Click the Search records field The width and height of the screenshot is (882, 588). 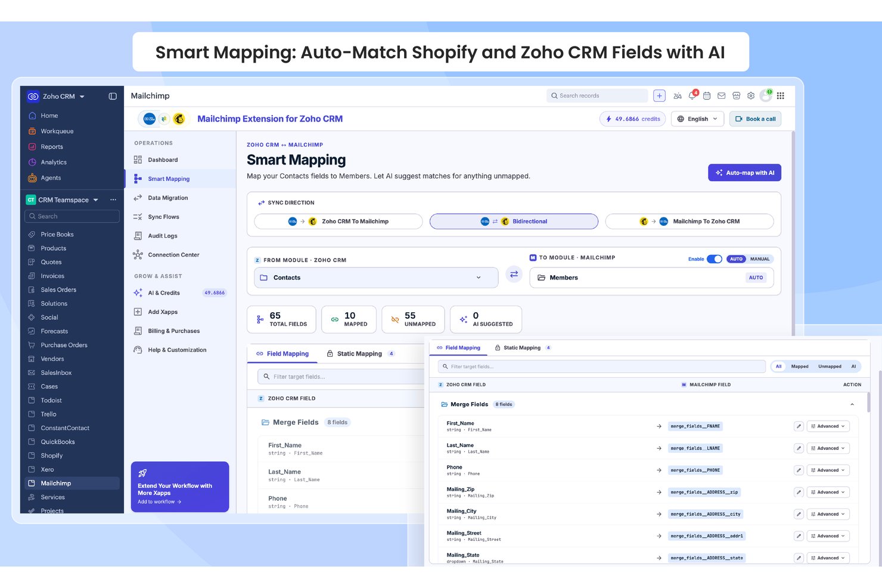[597, 96]
